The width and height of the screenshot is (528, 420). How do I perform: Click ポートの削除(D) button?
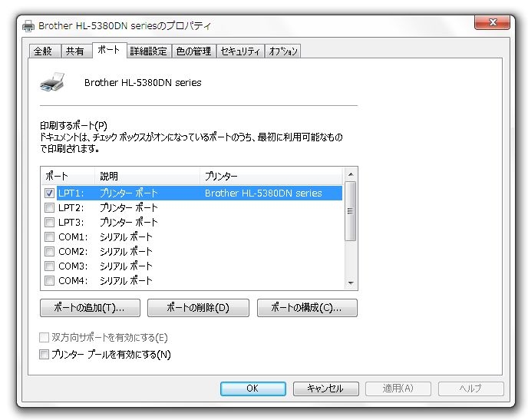(x=198, y=308)
